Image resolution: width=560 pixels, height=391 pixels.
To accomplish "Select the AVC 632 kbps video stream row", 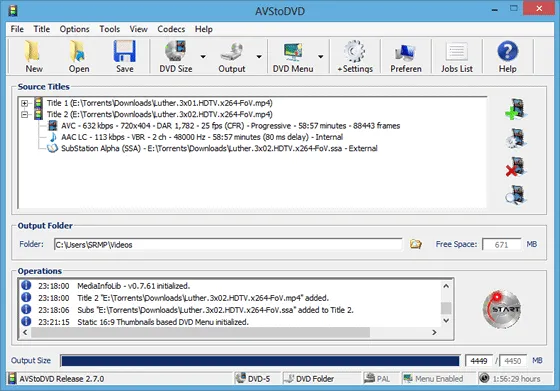I will click(x=230, y=126).
